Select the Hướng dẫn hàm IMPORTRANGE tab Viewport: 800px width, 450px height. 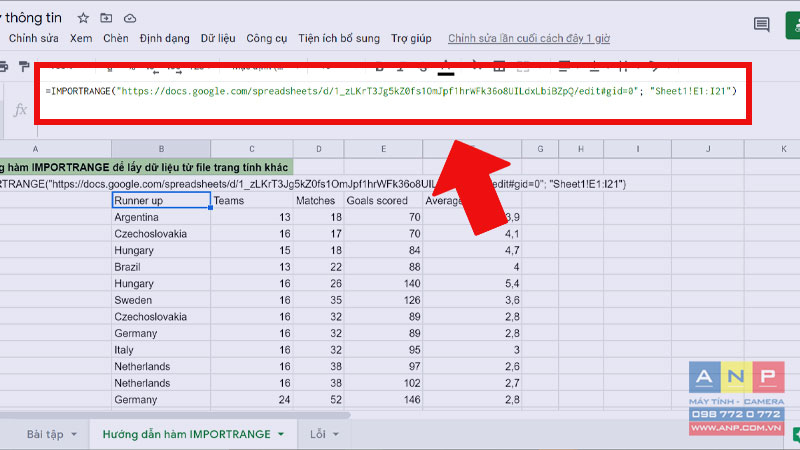(187, 434)
